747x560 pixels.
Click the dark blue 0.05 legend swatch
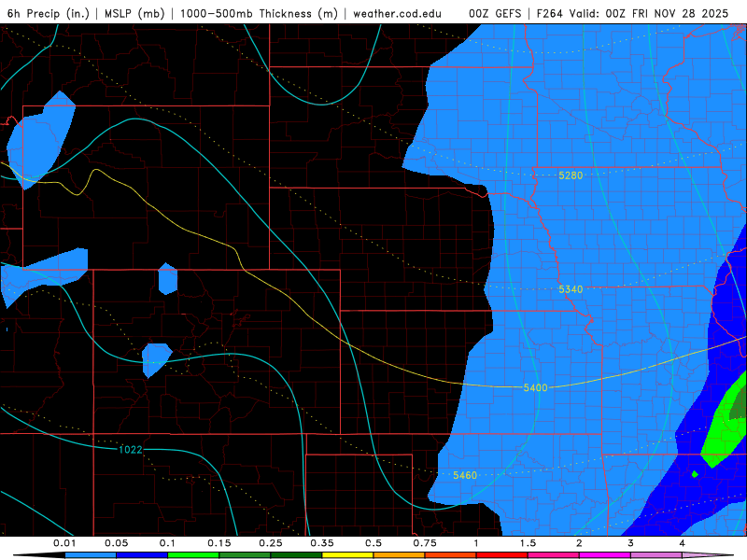tap(142, 555)
